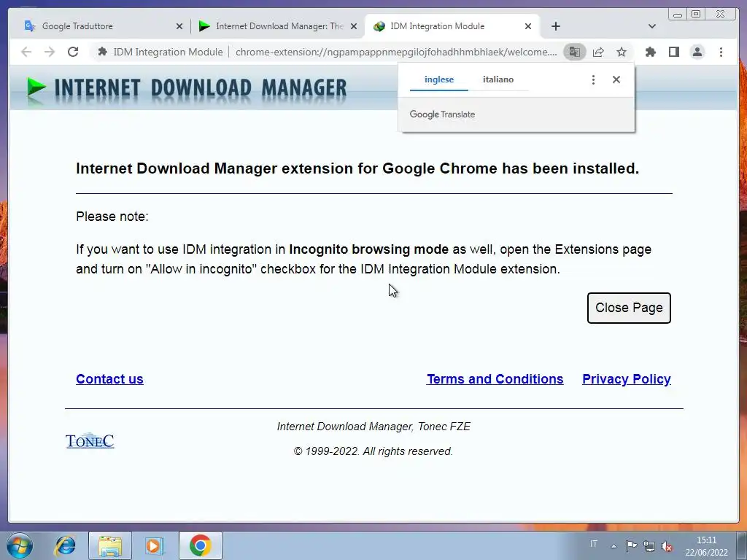Open Windows Media Player from taskbar
This screenshot has height=560, width=747.
(x=153, y=545)
